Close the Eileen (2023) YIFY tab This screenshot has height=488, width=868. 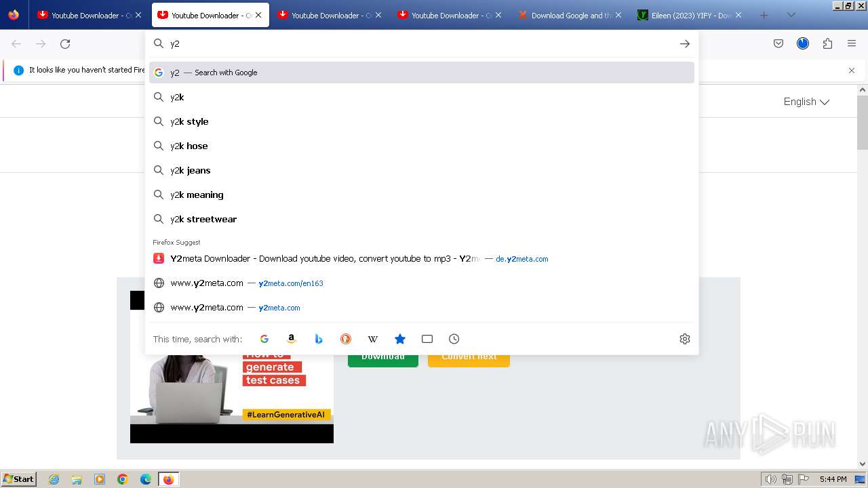point(738,15)
